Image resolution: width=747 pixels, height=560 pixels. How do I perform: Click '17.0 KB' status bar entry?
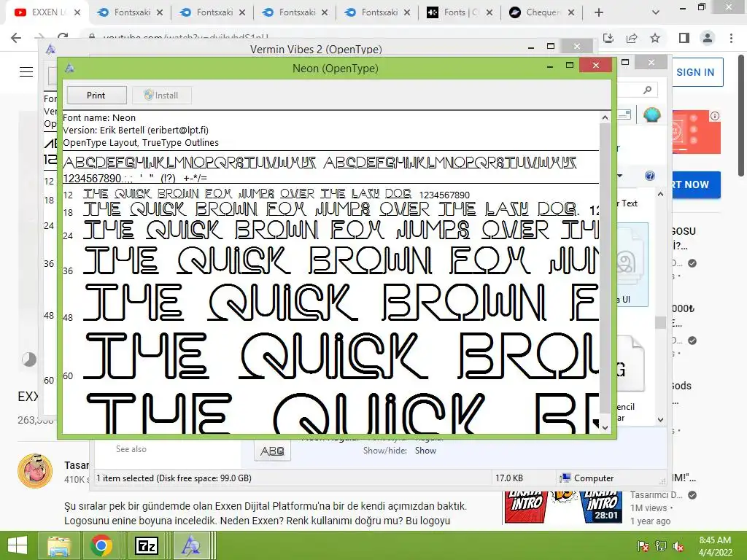(508, 478)
